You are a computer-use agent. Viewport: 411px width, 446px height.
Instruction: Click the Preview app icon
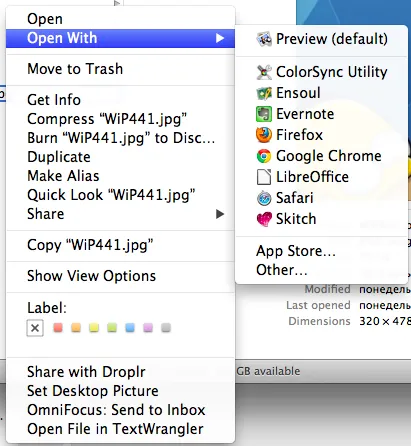tap(264, 39)
